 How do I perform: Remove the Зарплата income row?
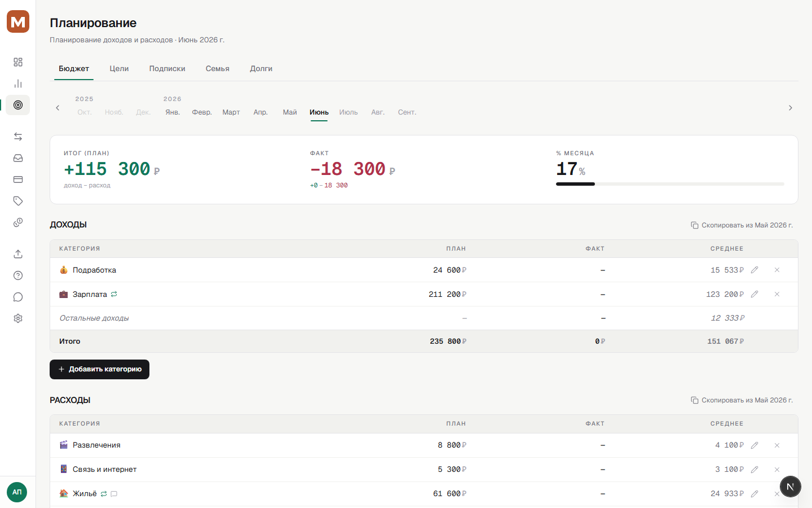(x=777, y=294)
